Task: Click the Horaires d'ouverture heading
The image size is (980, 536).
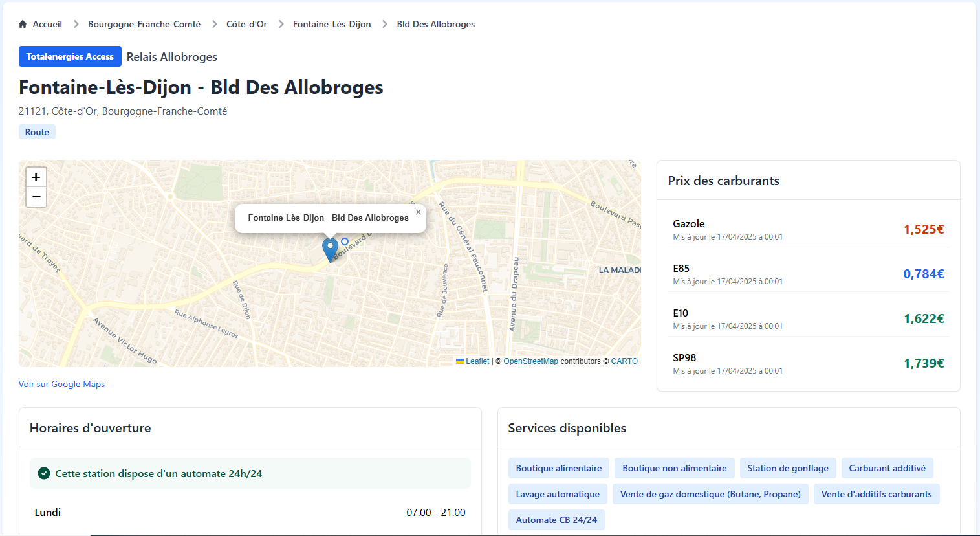Action: [90, 428]
